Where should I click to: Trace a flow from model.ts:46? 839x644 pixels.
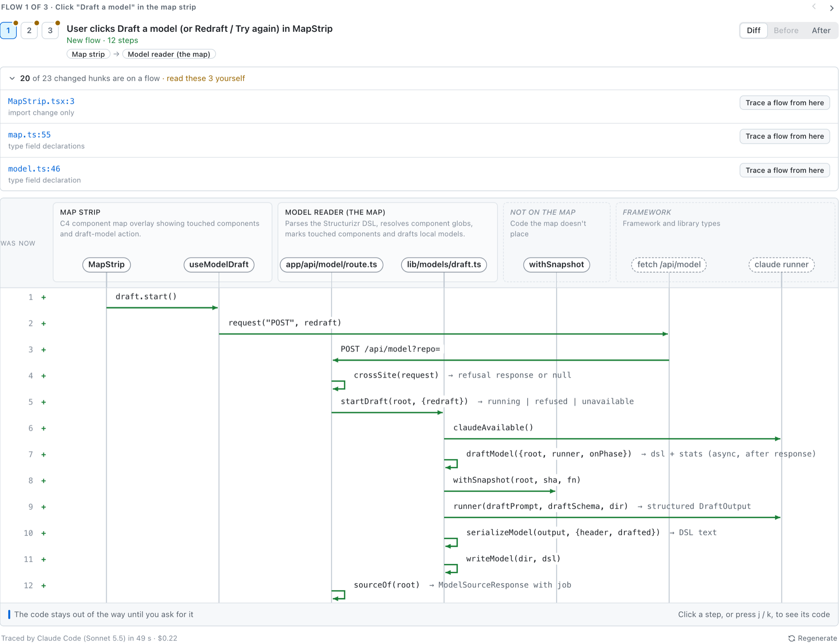click(x=784, y=170)
